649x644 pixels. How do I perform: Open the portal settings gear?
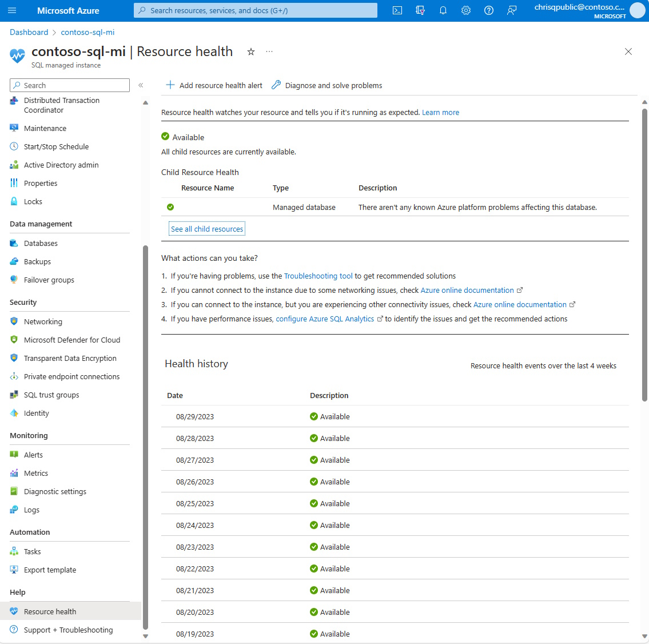click(x=466, y=10)
